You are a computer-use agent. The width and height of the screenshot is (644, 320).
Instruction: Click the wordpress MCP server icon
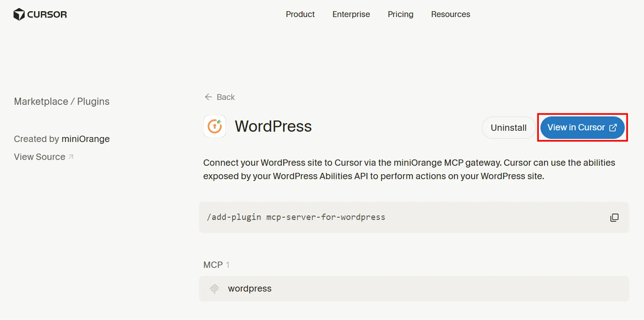(214, 289)
